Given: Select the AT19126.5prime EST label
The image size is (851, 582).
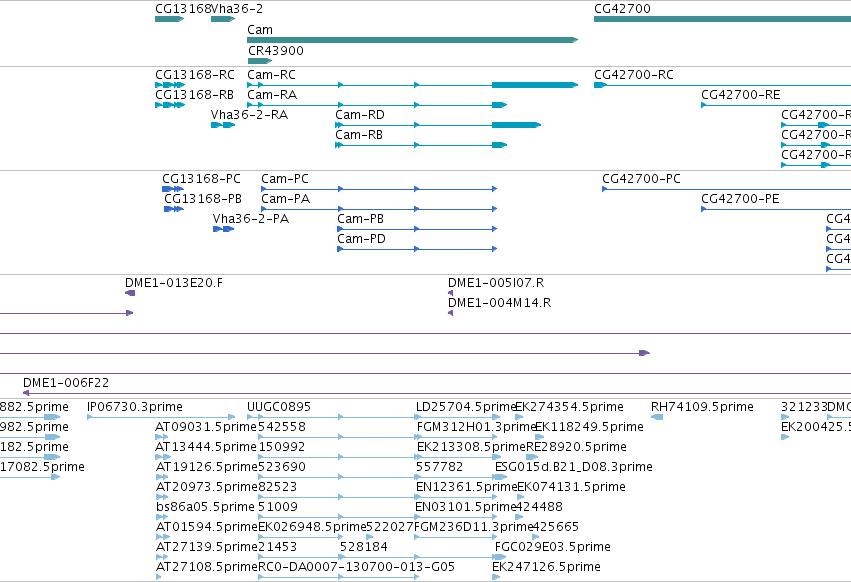Looking at the screenshot, I should tap(206, 467).
